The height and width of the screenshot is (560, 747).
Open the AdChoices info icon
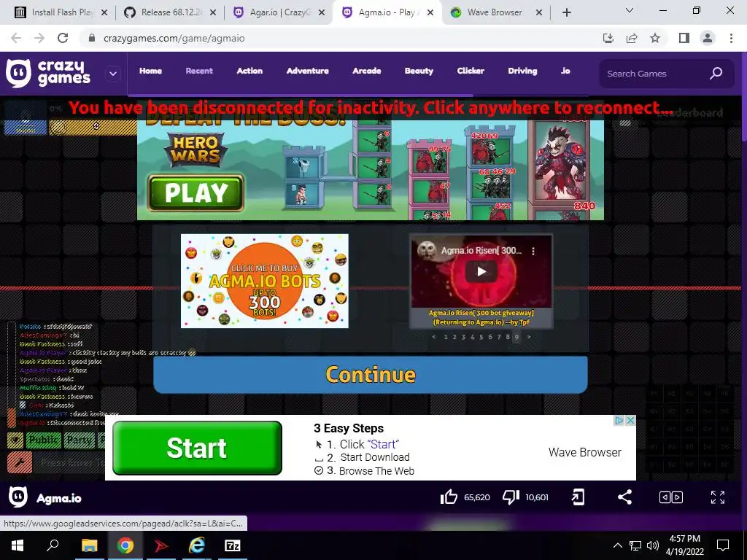point(619,421)
